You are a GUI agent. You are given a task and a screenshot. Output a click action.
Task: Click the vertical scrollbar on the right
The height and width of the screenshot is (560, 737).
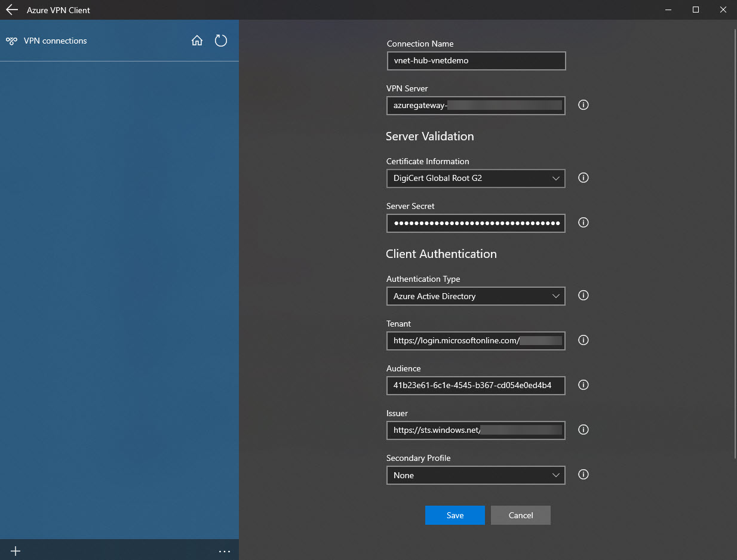[x=735, y=245]
